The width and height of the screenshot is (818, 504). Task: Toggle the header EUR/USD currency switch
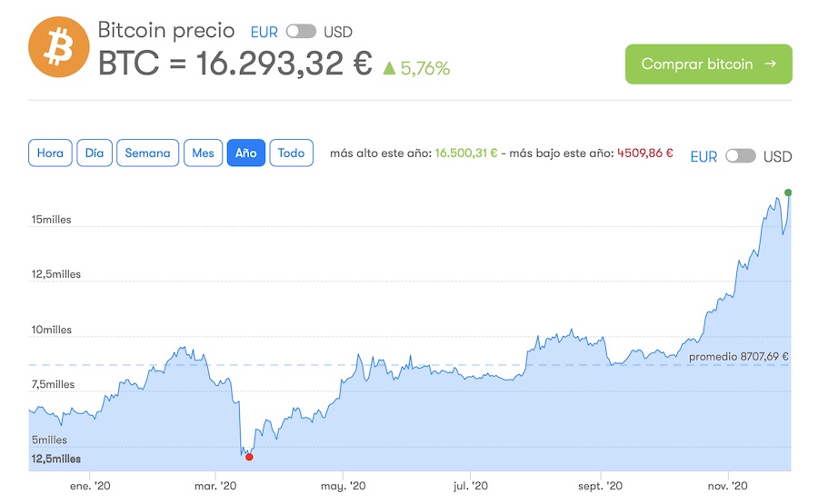pyautogui.click(x=301, y=32)
